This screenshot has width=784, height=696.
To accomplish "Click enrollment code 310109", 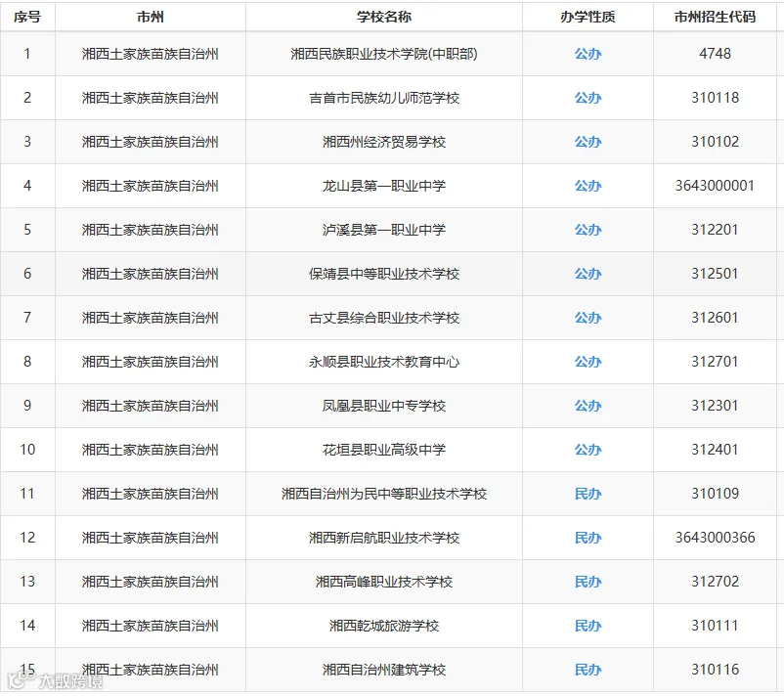I will pos(715,494).
